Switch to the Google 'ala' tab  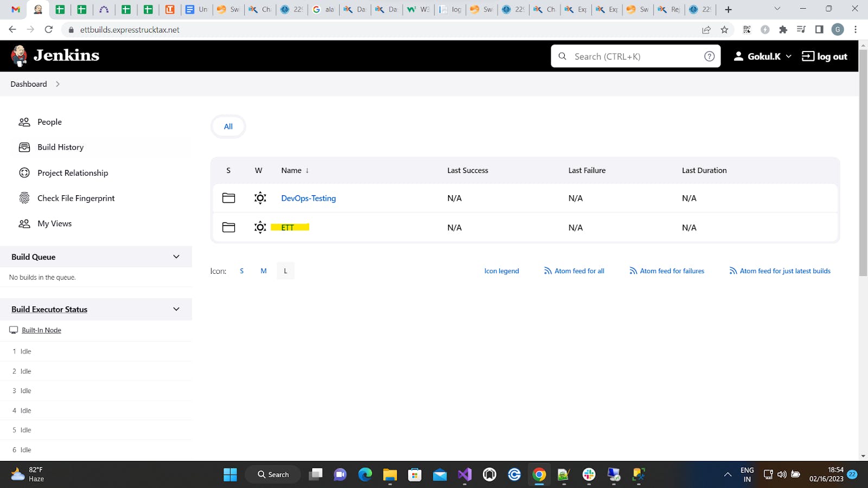pyautogui.click(x=323, y=9)
